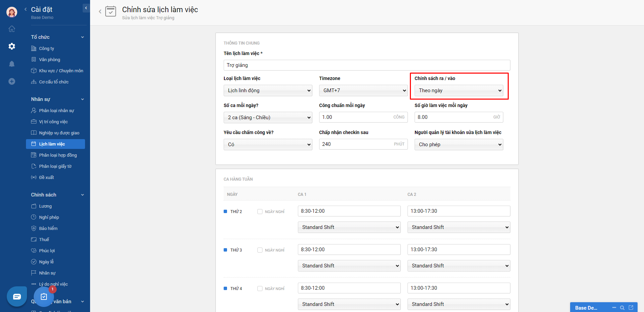Minimize the Base Demo chat bar
Image resolution: width=644 pixels, height=312 pixels.
614,308
